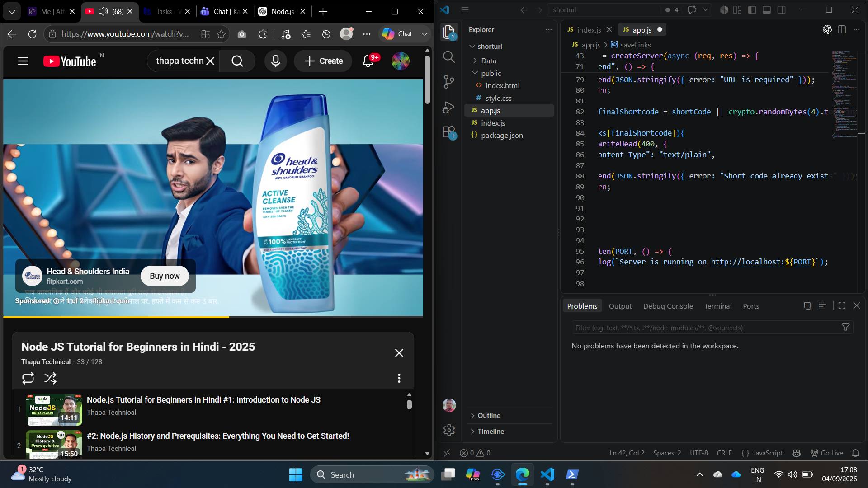The image size is (868, 488).
Task: Toggle loop playlist
Action: (28, 378)
